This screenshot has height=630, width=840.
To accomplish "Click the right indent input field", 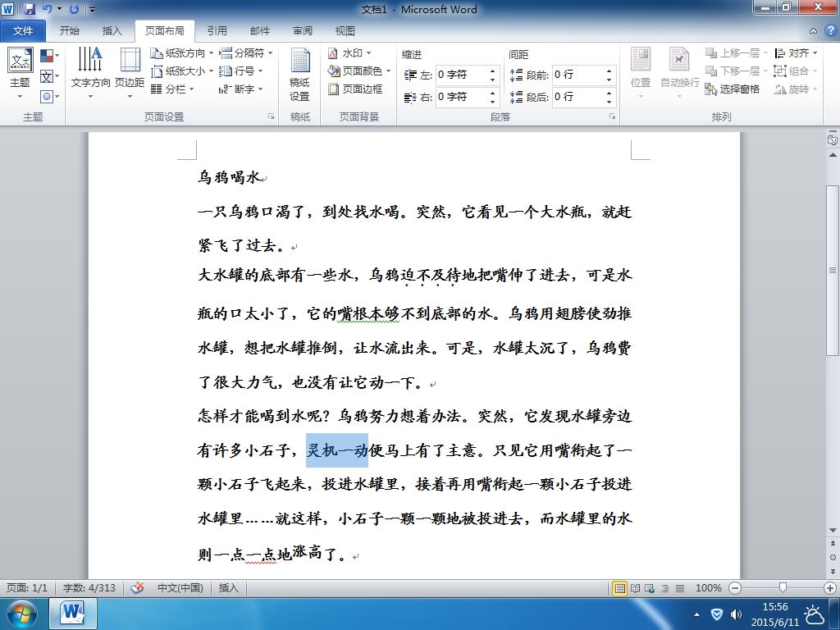I will tap(461, 97).
